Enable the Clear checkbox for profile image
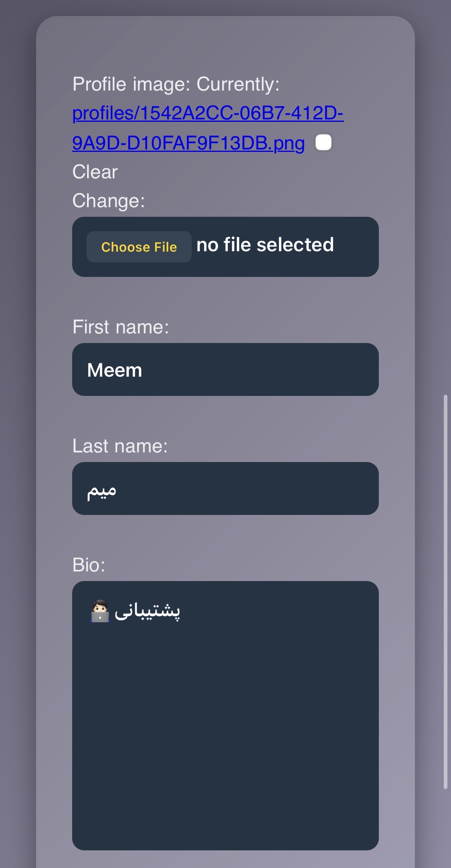The height and width of the screenshot is (868, 451). click(x=323, y=143)
